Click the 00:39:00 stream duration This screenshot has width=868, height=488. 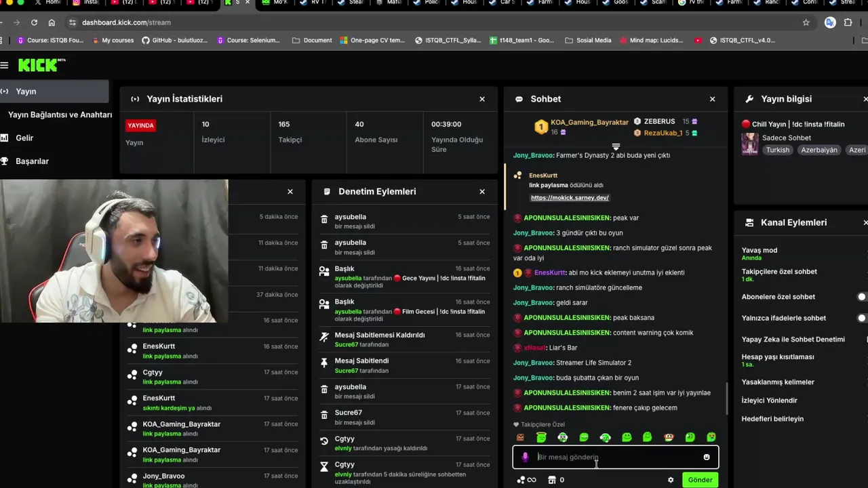coord(446,124)
